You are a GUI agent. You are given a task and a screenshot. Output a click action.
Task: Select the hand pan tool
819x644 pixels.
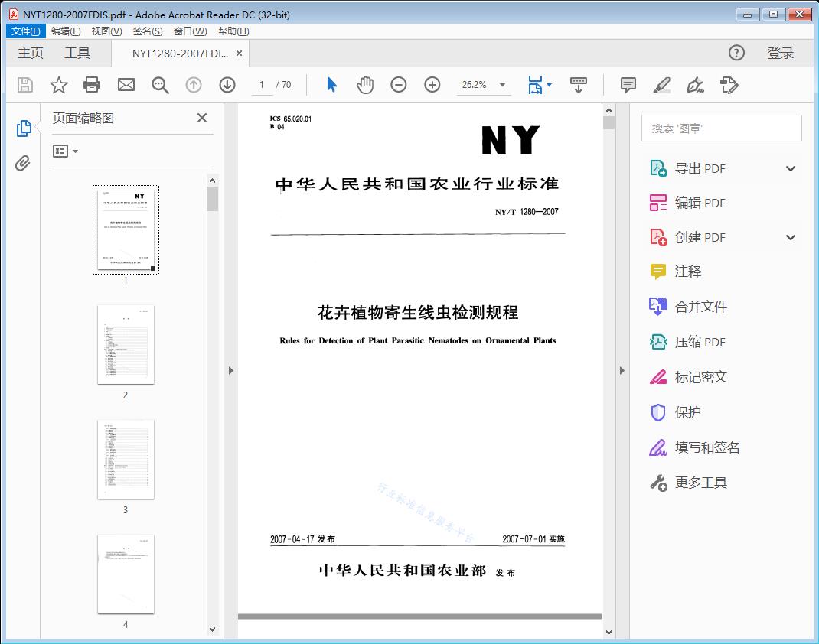(x=365, y=85)
